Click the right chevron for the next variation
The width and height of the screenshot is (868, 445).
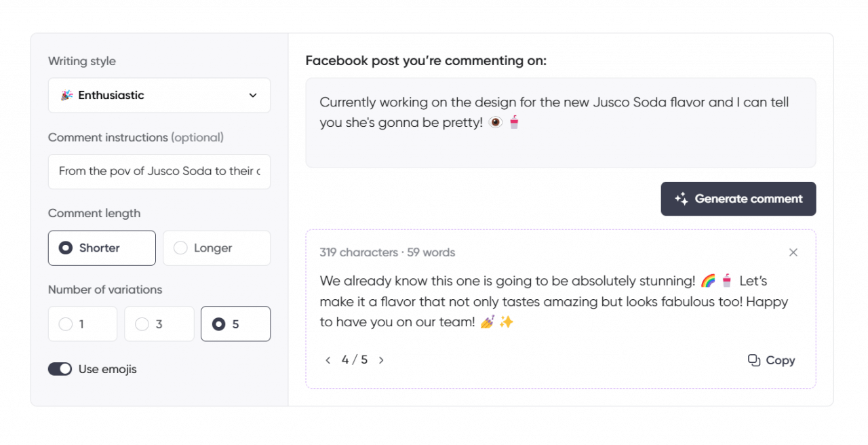tap(381, 360)
